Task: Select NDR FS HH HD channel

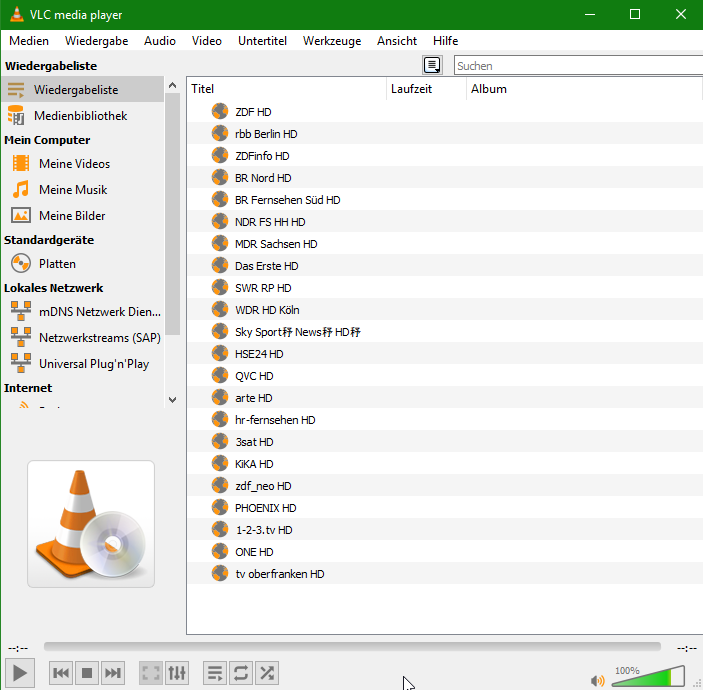Action: pyautogui.click(x=270, y=222)
